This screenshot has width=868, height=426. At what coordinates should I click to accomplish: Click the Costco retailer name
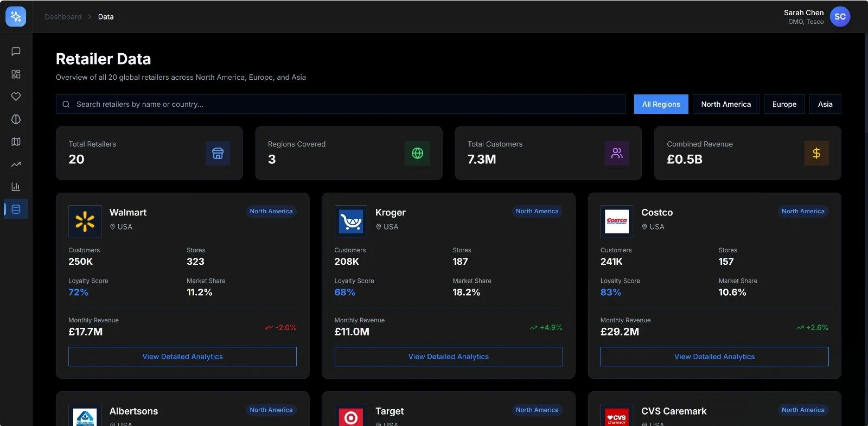pyautogui.click(x=657, y=212)
